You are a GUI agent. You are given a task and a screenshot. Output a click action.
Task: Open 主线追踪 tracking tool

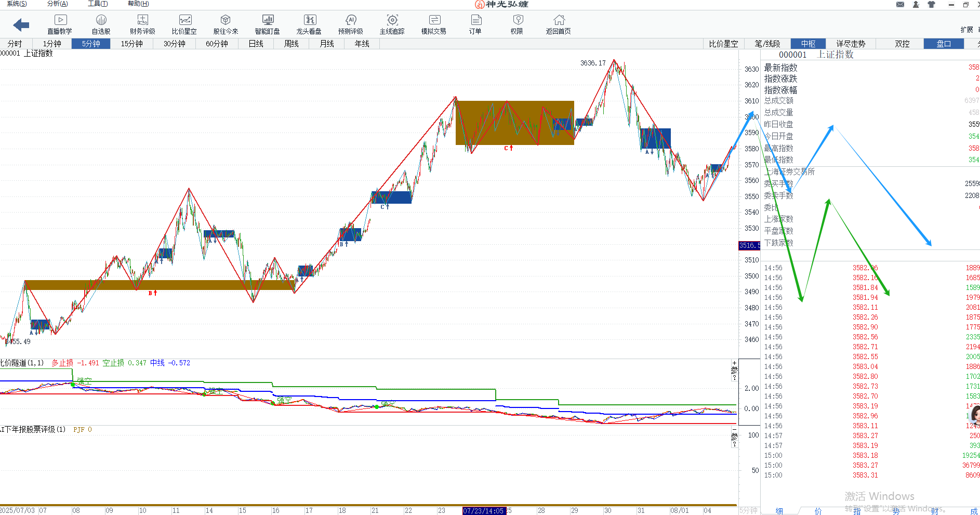coord(392,24)
